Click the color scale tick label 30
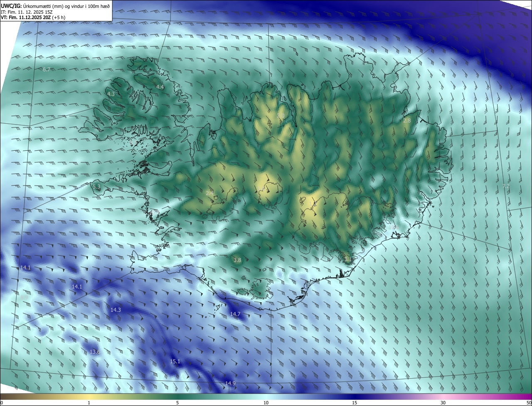Screen dimensions: 532x406 (x=443, y=403)
